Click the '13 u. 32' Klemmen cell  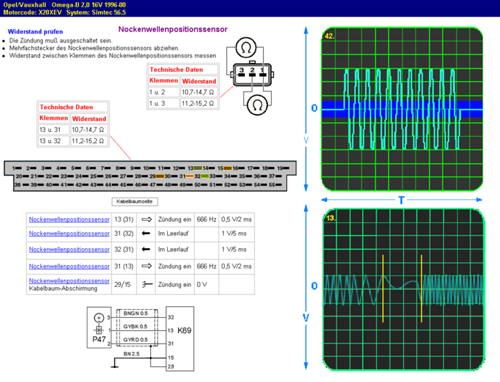pyautogui.click(x=53, y=141)
